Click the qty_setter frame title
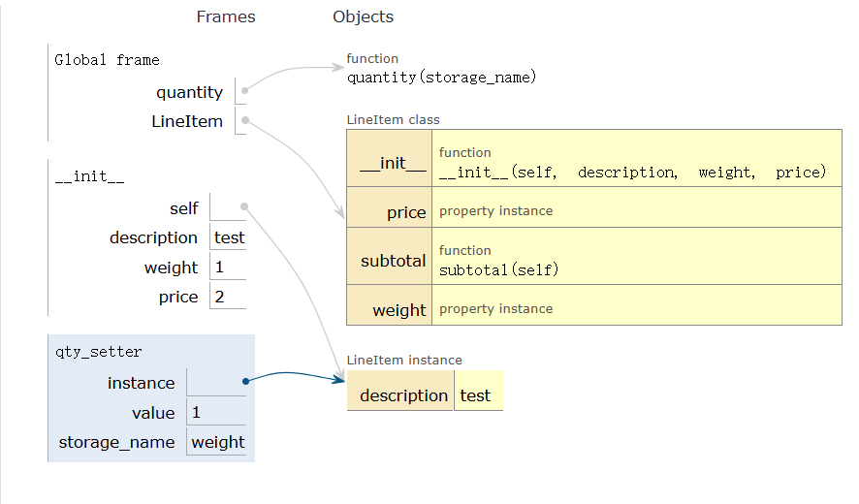 point(99,352)
